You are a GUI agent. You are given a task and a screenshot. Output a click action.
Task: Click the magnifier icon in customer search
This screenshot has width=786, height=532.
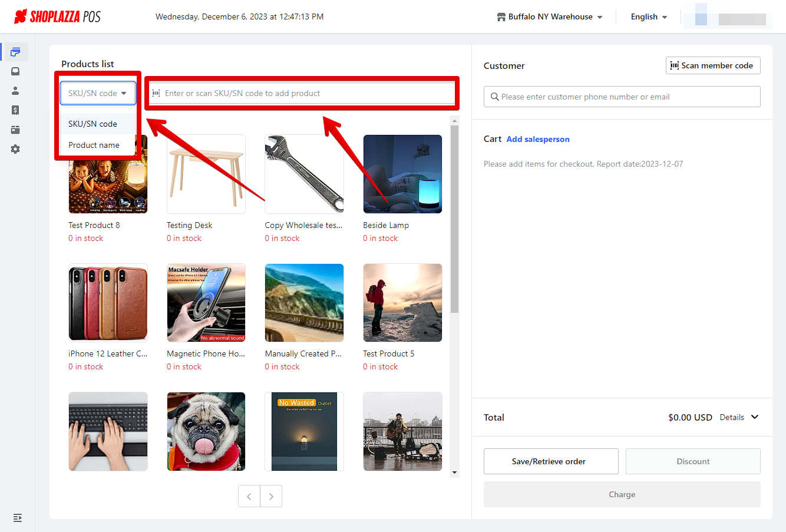(x=495, y=97)
